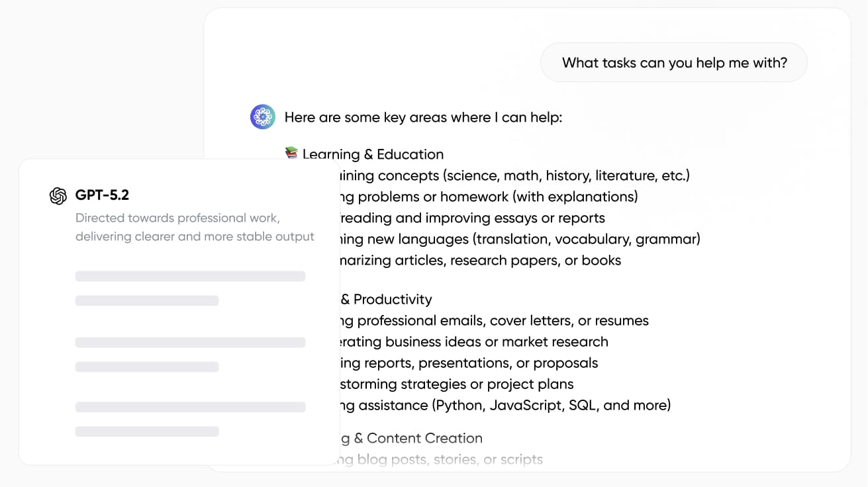Click the "& Productivity" section heading
The image size is (868, 487).
(386, 299)
